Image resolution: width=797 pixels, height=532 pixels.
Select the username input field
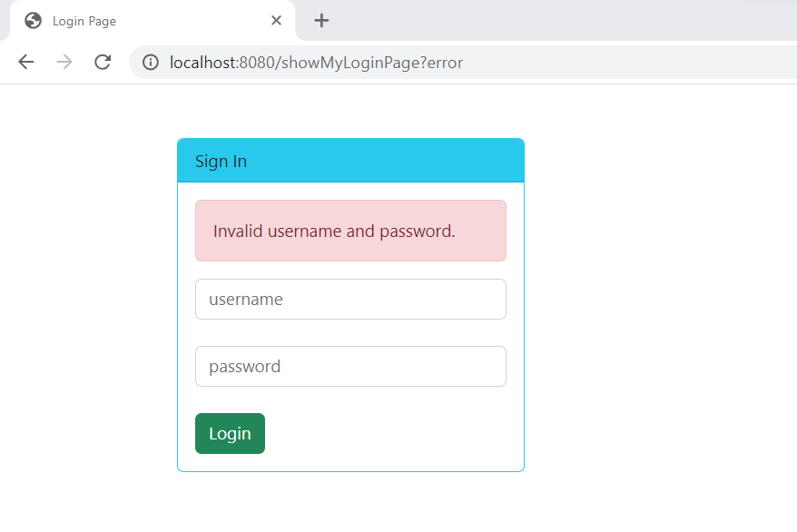pos(350,299)
